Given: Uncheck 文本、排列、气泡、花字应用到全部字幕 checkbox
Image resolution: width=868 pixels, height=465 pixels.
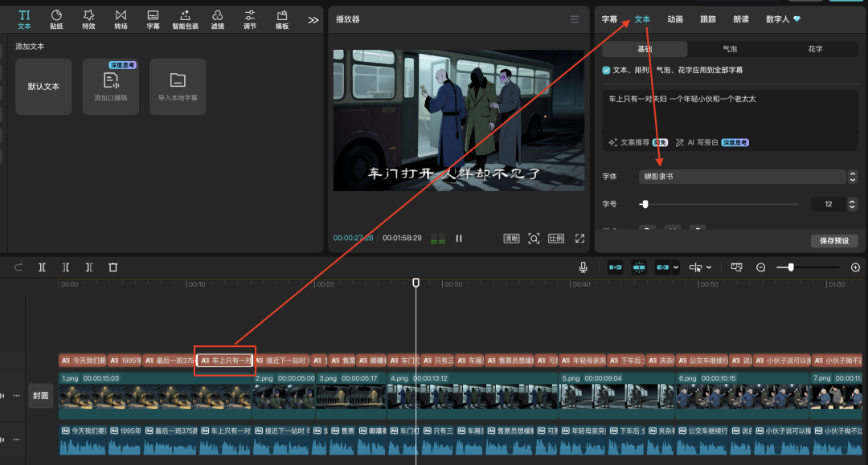Looking at the screenshot, I should point(607,71).
